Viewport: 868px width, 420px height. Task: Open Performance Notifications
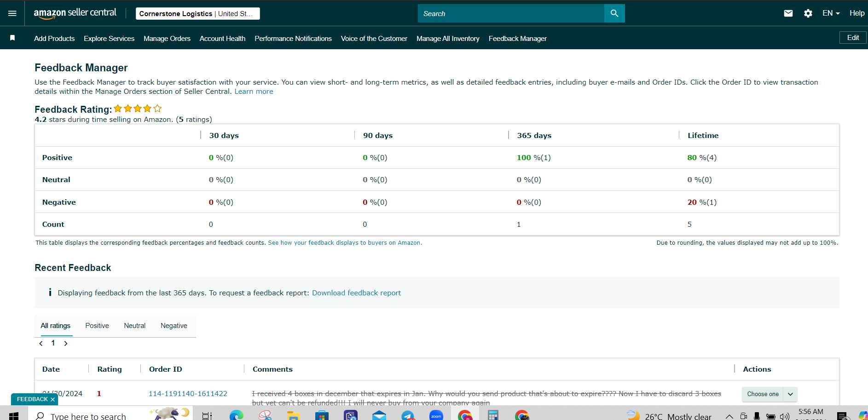(293, 39)
